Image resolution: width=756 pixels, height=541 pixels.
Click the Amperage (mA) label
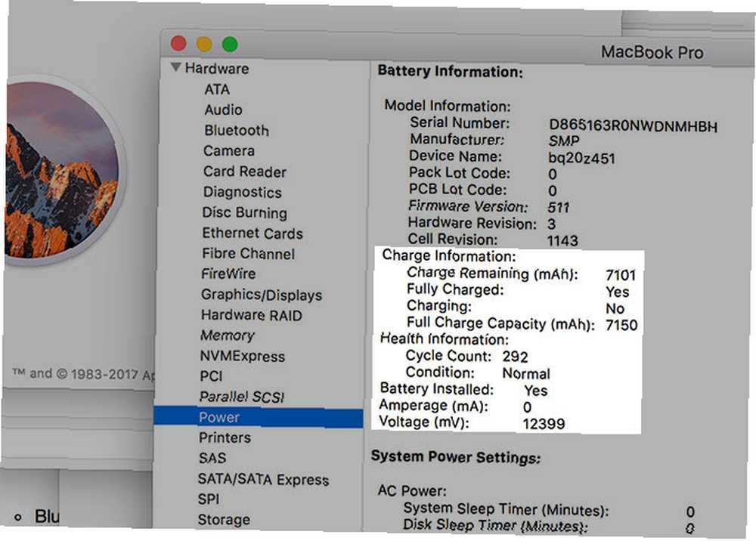(433, 406)
